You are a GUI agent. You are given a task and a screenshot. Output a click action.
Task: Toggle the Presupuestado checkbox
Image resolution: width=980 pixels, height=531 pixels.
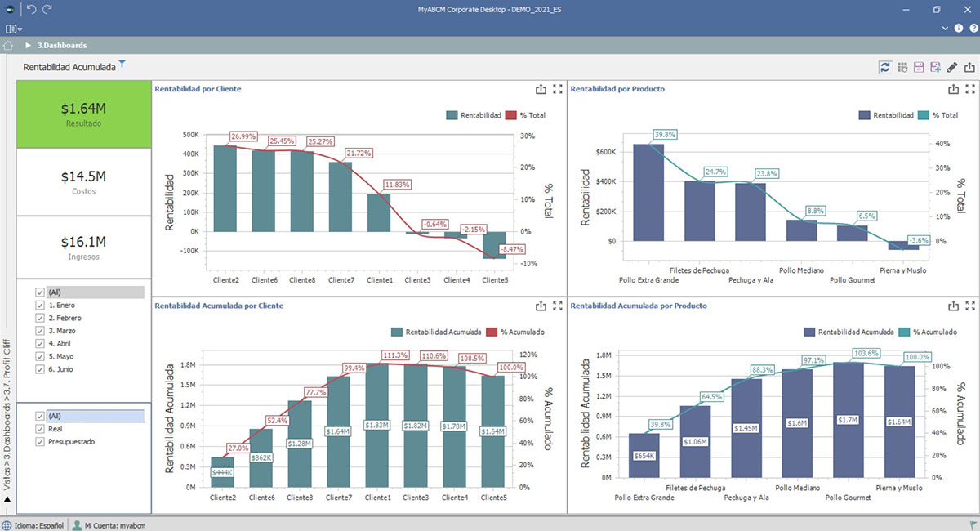40,442
